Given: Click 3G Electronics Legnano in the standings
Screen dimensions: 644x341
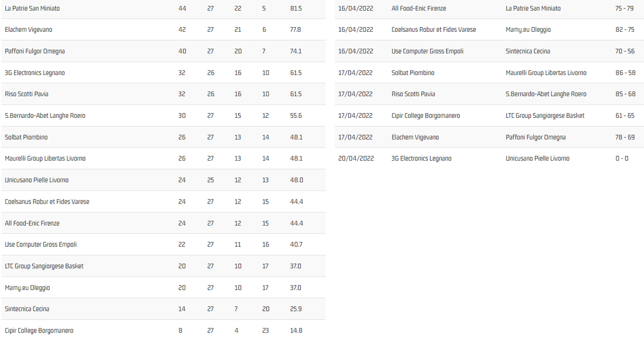Looking at the screenshot, I should [x=35, y=73].
